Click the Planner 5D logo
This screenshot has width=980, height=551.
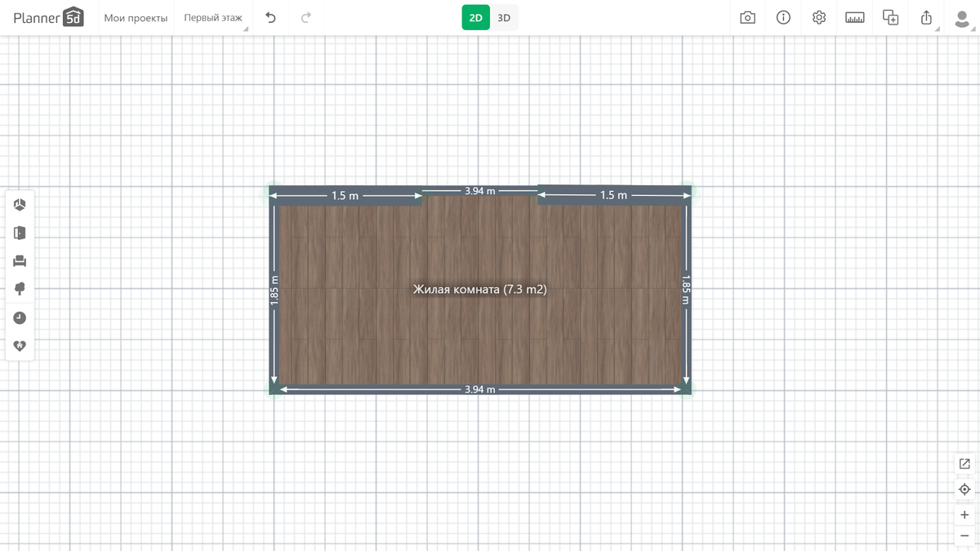tap(48, 17)
